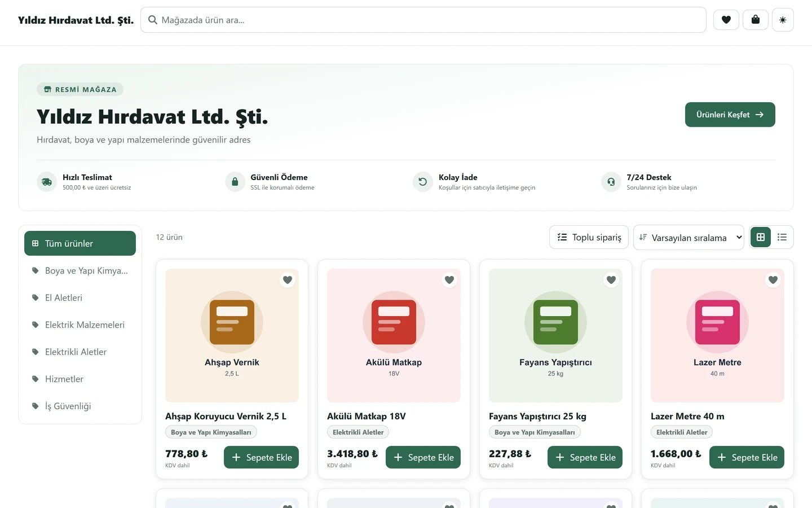Click the Boya ve Yapı Kimyasalları tag under Fayans
812x508 pixels.
tap(535, 432)
